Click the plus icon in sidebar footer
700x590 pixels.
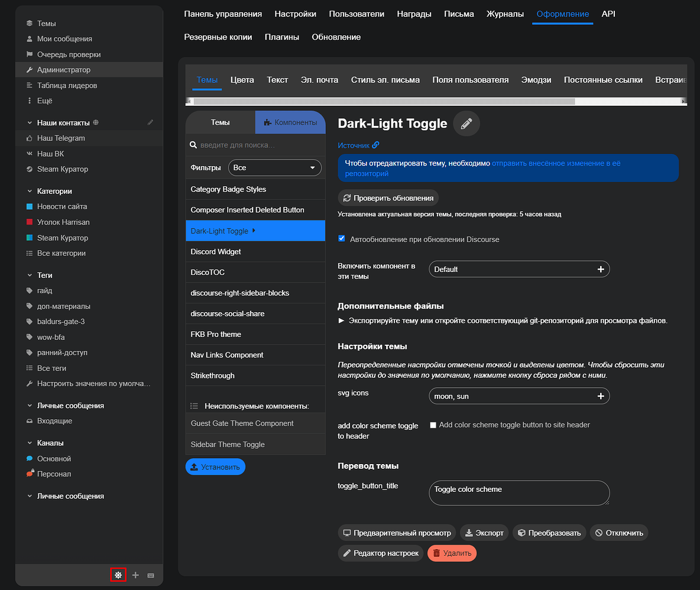(x=135, y=575)
